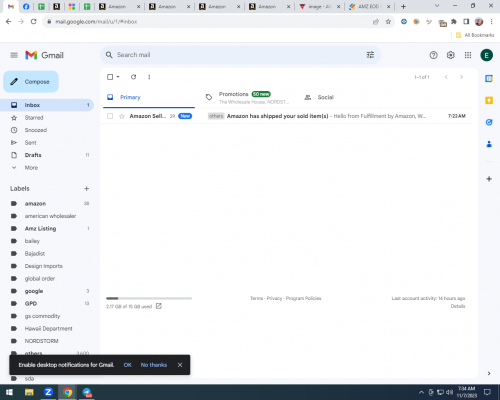Focus the Search mail field
This screenshot has width=500, height=400.
(x=240, y=55)
